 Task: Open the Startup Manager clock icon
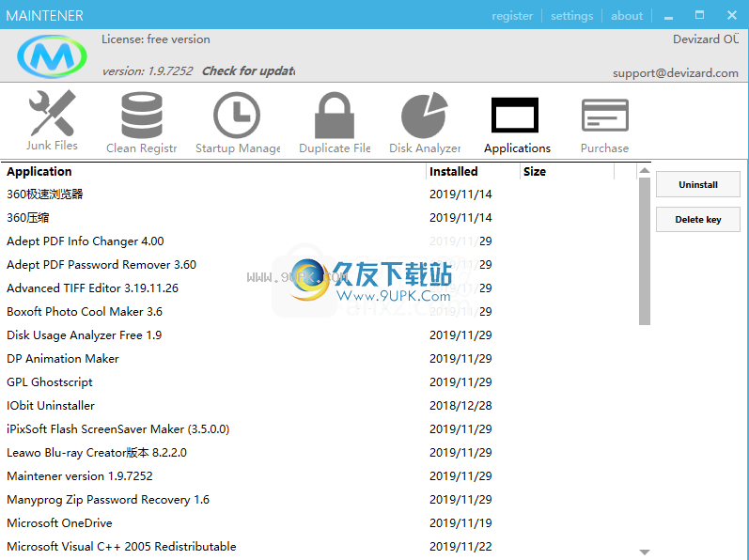click(237, 115)
